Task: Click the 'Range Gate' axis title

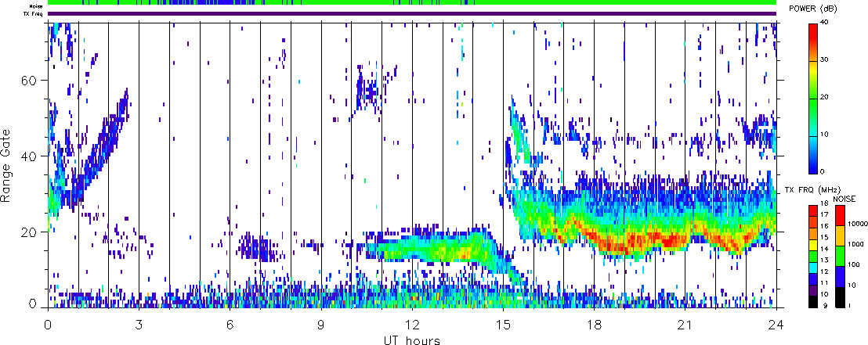Action: coord(7,165)
